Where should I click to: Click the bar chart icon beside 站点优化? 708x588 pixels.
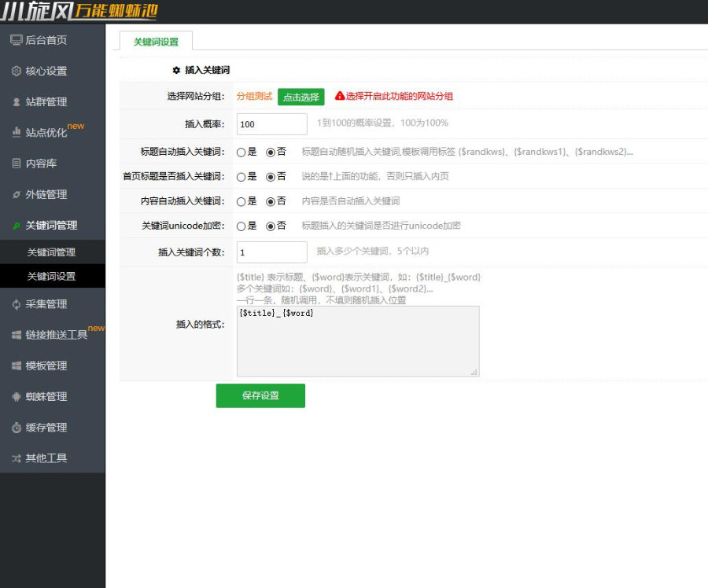point(16,133)
